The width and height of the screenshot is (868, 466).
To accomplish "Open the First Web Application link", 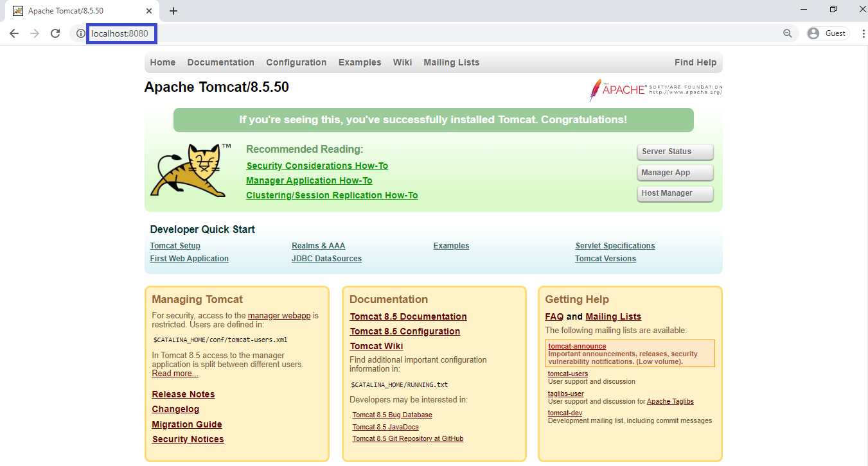I will tap(190, 259).
